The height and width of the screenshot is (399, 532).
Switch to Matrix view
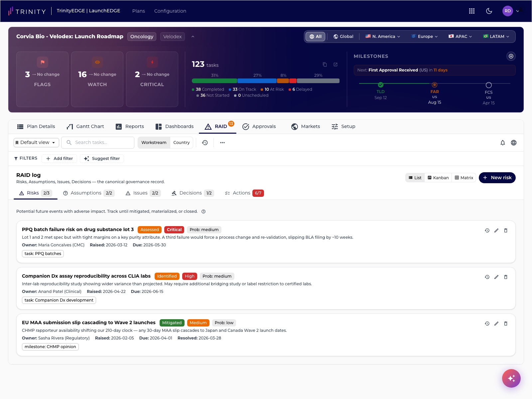(x=464, y=178)
